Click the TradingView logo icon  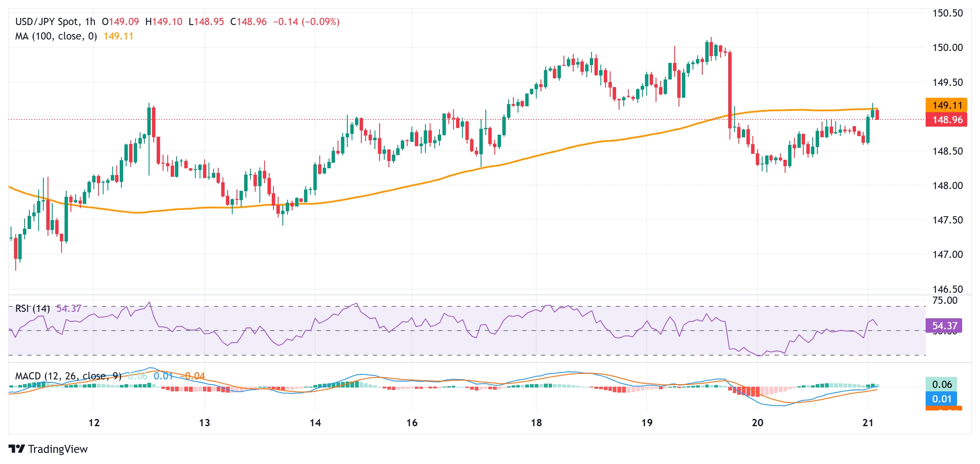17,449
